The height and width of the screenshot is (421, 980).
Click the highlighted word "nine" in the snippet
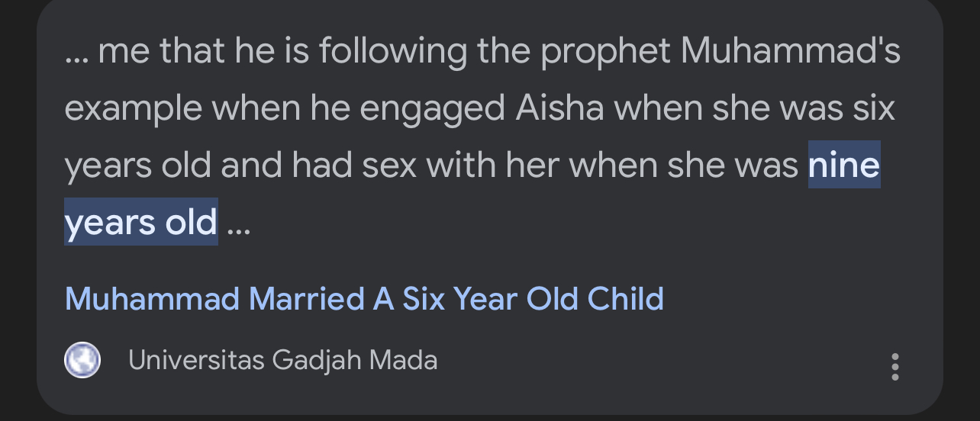(x=844, y=165)
